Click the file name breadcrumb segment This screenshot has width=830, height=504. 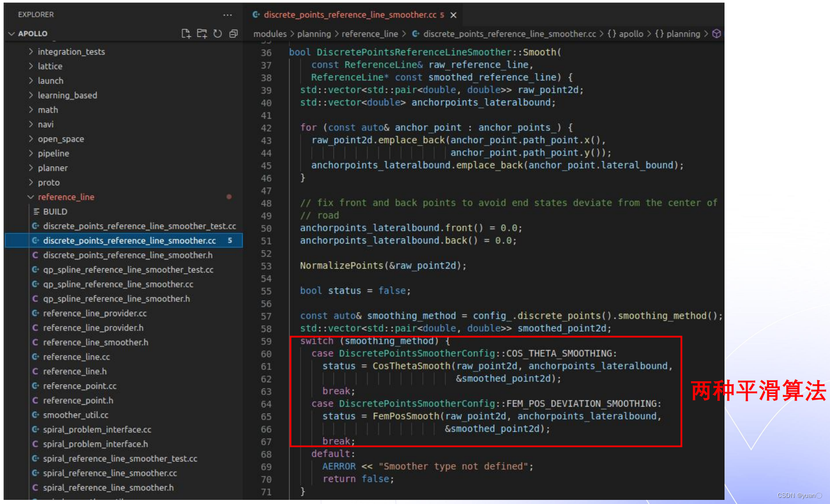click(x=509, y=34)
